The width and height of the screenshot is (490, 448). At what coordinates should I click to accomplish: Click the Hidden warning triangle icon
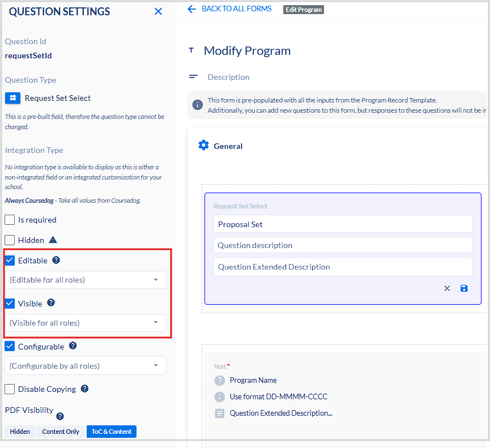click(53, 240)
